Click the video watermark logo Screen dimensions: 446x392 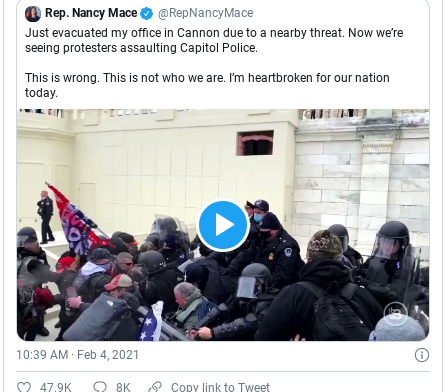pos(395,313)
